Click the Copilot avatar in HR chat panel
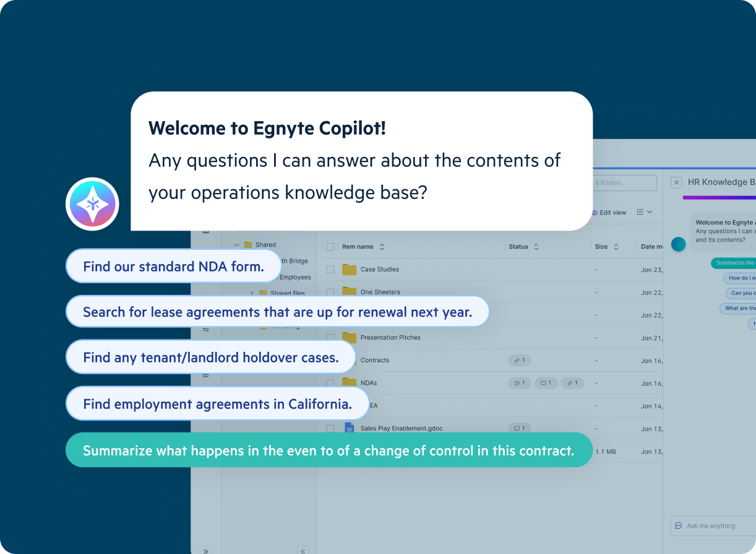The image size is (756, 554). [679, 244]
